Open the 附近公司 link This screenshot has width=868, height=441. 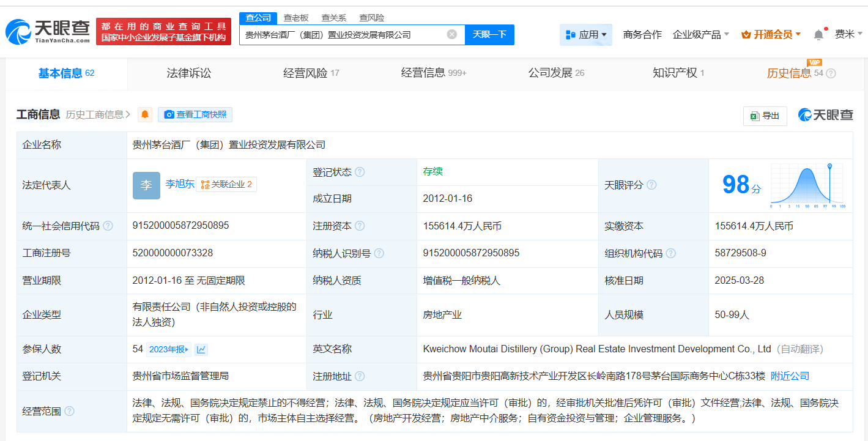[x=790, y=376]
